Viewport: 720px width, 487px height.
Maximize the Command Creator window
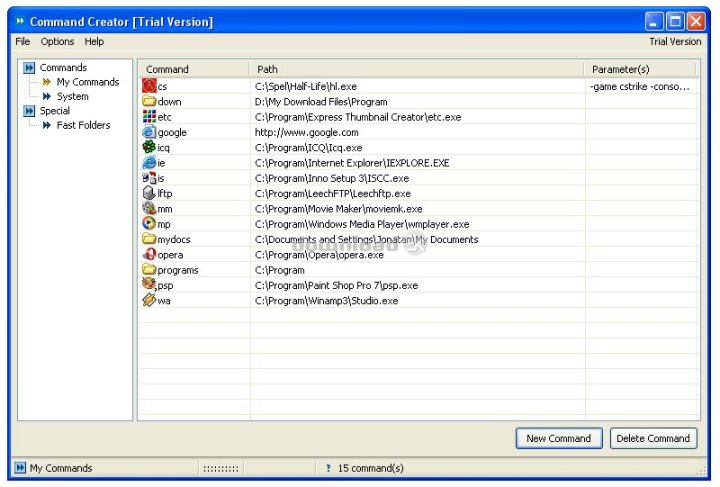[675, 21]
